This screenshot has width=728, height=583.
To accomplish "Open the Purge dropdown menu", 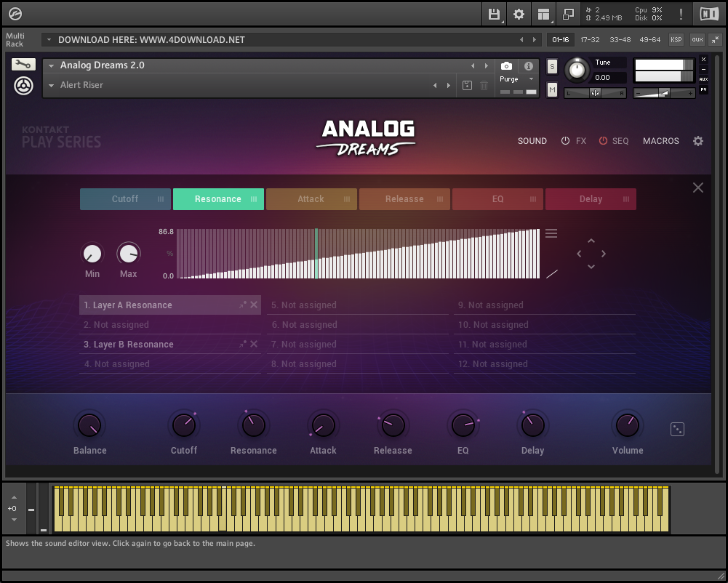I will pos(531,79).
